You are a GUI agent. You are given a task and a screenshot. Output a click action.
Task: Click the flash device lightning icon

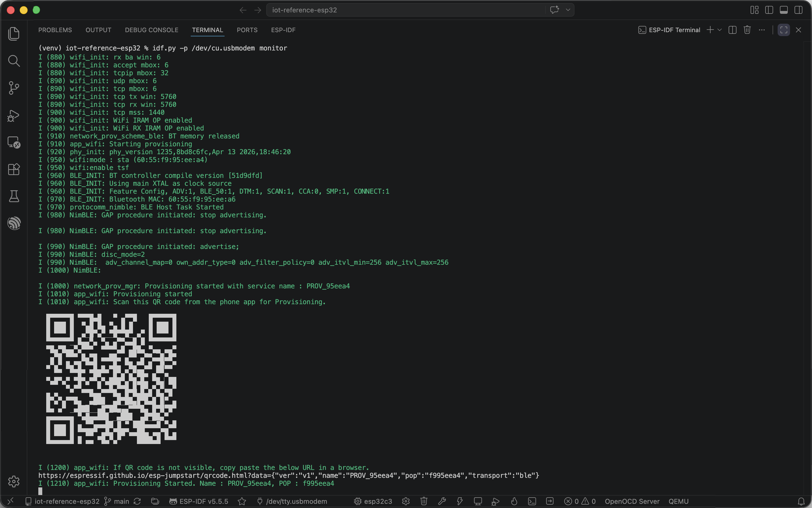coord(460,501)
